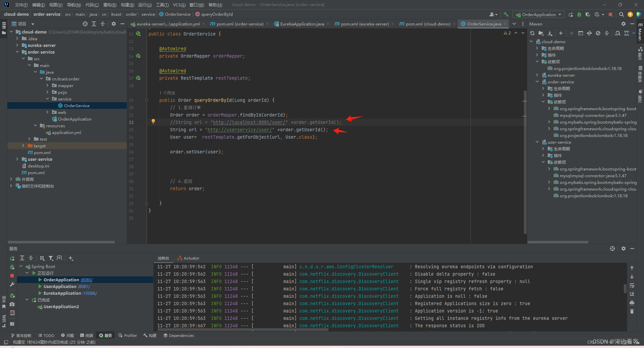Download Maven sources and documentation
Image resolution: width=644 pixels, height=348 pixels.
pyautogui.click(x=550, y=33)
